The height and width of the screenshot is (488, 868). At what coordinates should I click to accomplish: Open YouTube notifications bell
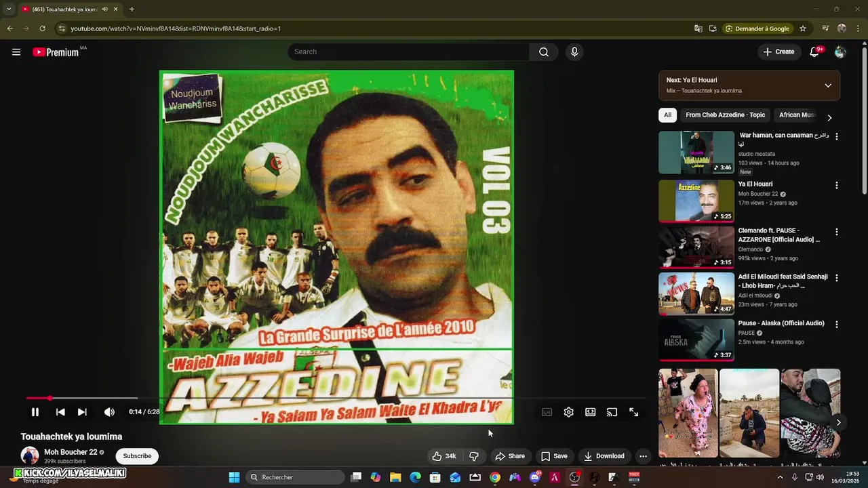click(x=815, y=52)
